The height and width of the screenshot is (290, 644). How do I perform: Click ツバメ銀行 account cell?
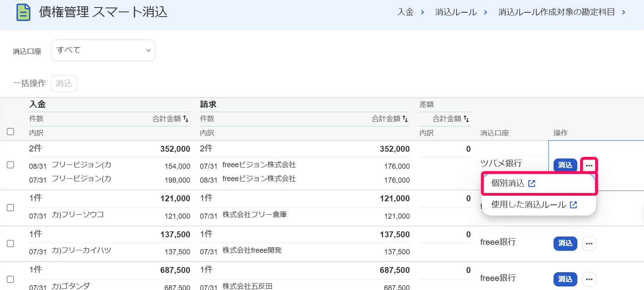coord(501,163)
